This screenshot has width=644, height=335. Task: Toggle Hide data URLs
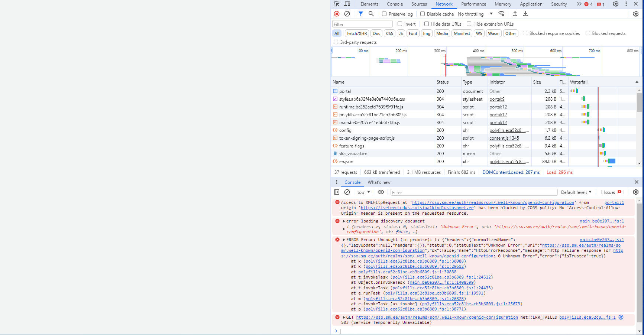(x=427, y=24)
